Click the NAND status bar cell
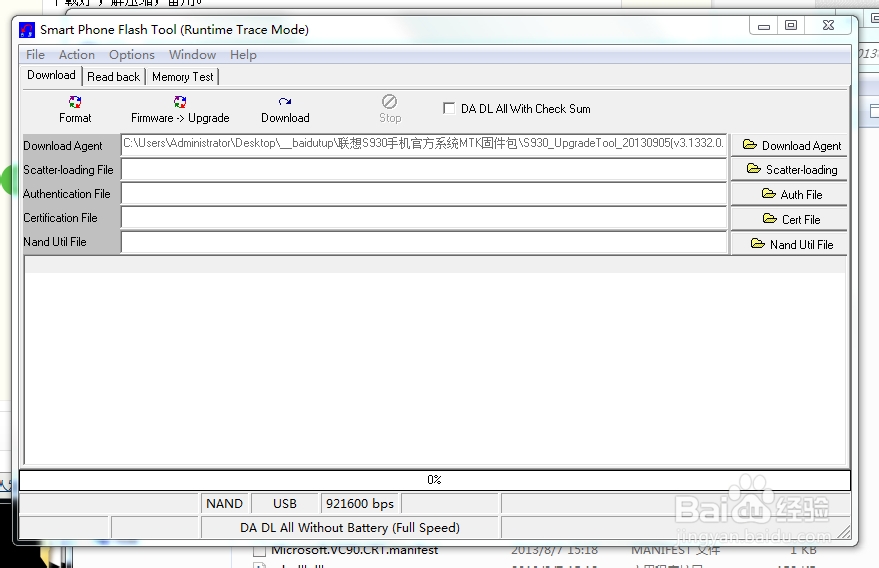 point(224,504)
